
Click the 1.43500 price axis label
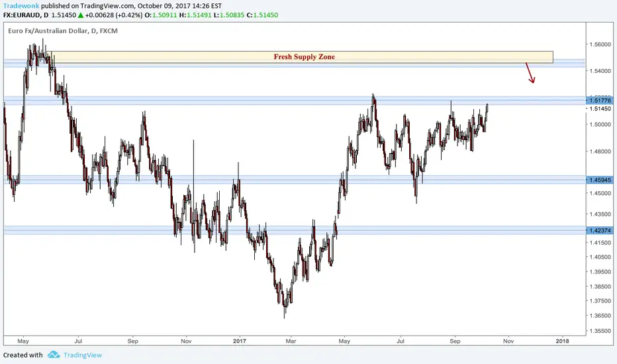coord(600,214)
